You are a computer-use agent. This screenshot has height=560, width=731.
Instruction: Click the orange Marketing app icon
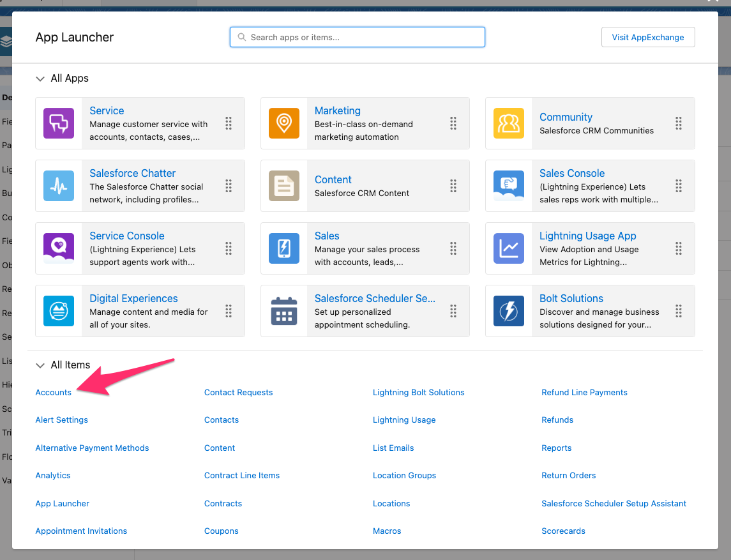(284, 123)
